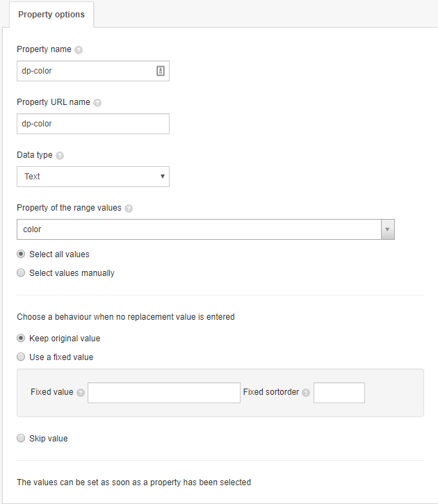Select the 'Select all values' radio button
Screen dimensions: 438x504
[21, 254]
